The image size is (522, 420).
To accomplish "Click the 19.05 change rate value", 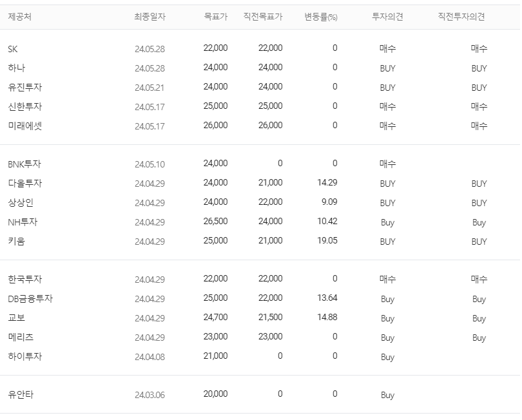I will 327,241.
